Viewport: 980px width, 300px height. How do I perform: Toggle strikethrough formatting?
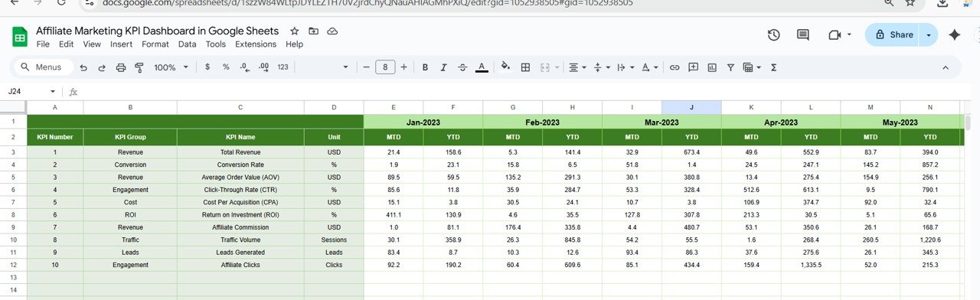pyautogui.click(x=462, y=67)
